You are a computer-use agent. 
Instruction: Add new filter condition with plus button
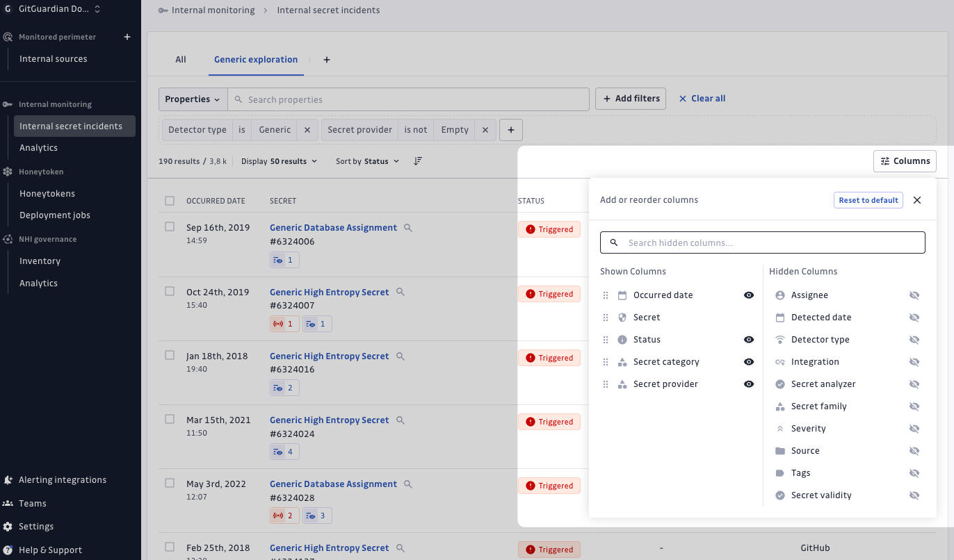511,130
